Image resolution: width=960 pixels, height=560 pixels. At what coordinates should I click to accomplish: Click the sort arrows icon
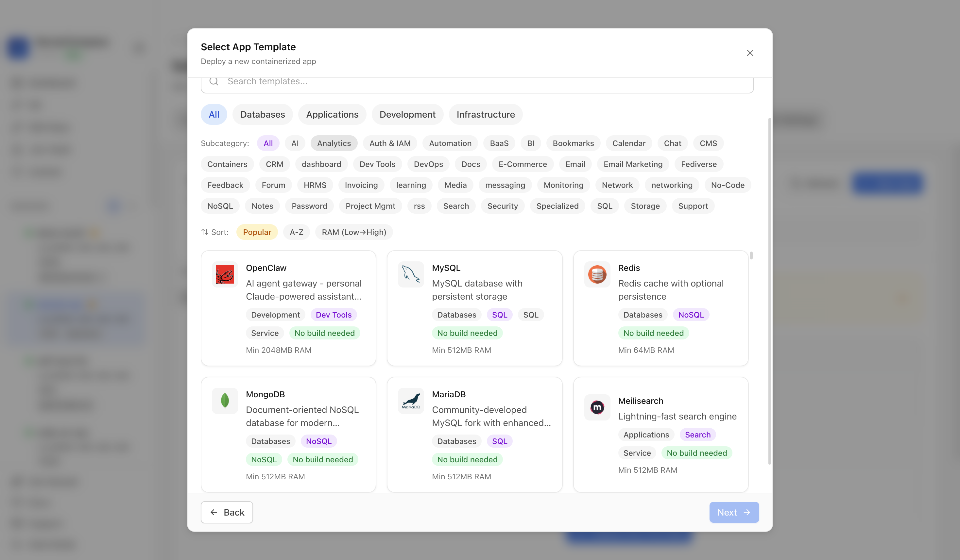coord(205,232)
